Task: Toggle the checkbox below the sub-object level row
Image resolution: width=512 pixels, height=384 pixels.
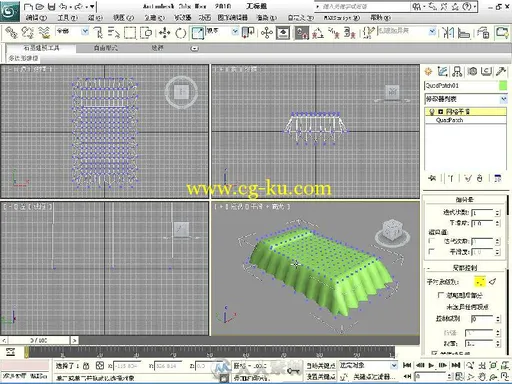Action: click(x=441, y=295)
